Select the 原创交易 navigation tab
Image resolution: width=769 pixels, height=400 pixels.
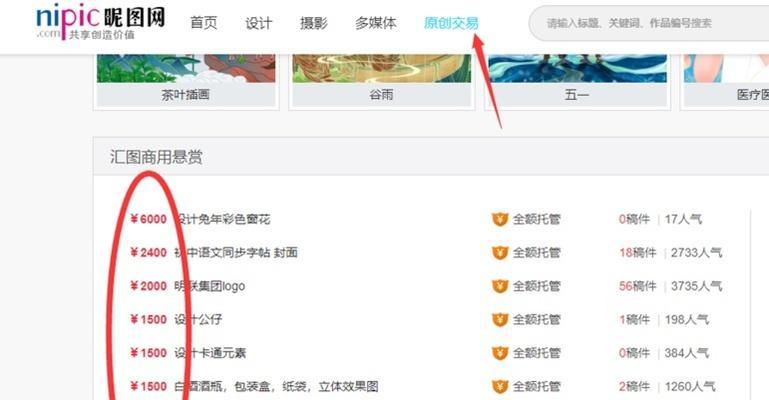[x=451, y=23]
